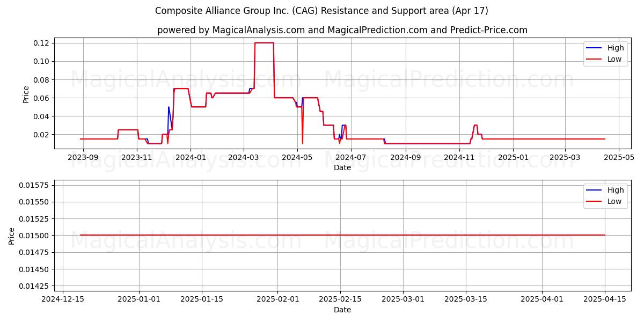644x322 pixels.
Task: Click the 2024-09 x-axis tick label
Action: point(406,157)
